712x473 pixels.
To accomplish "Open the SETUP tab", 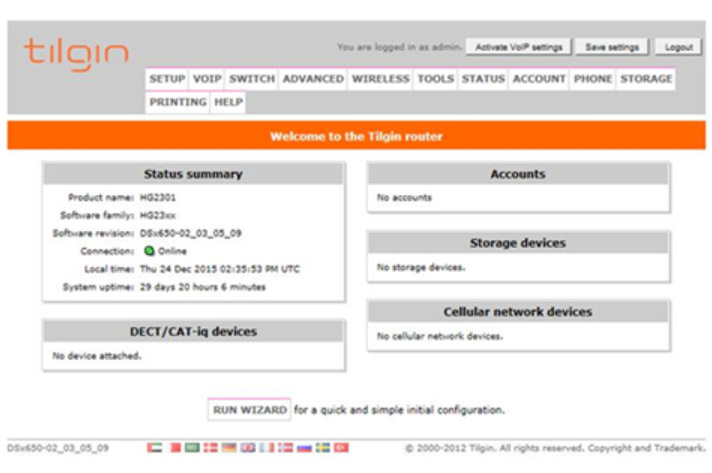I will (167, 79).
